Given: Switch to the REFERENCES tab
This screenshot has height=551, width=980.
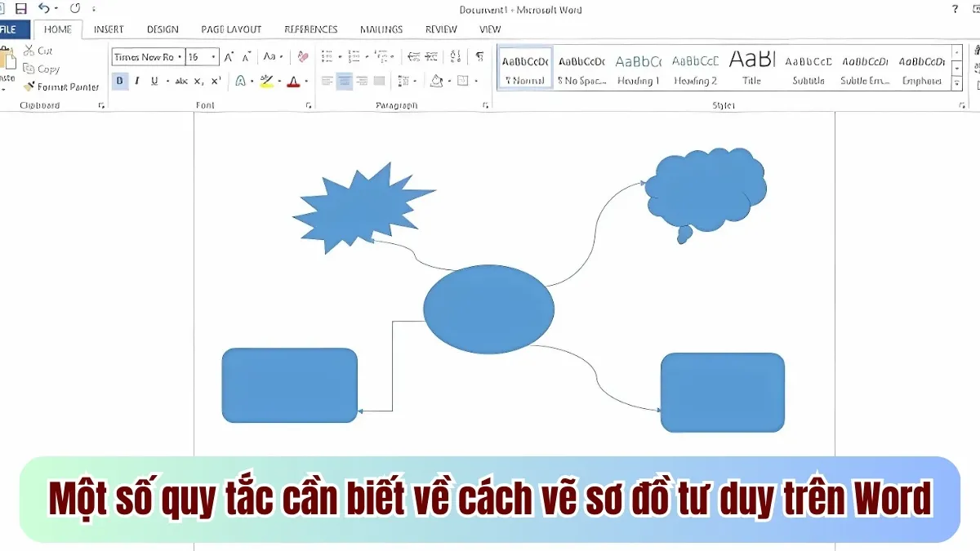Looking at the screenshot, I should point(311,29).
